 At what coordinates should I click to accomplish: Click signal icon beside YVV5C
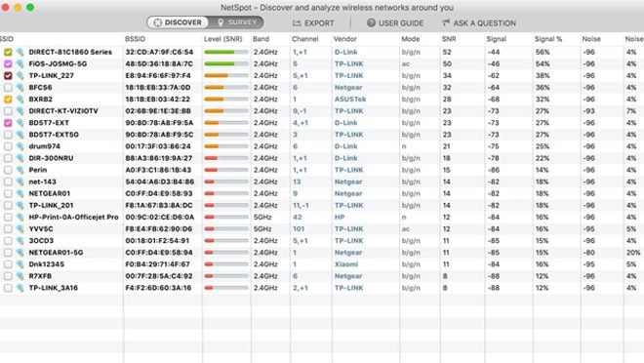tap(20, 229)
